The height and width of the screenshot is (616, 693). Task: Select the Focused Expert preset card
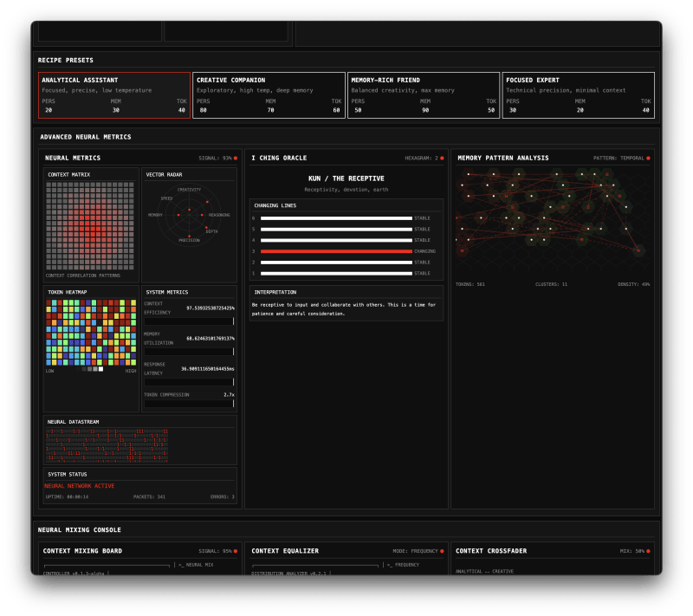pyautogui.click(x=578, y=95)
